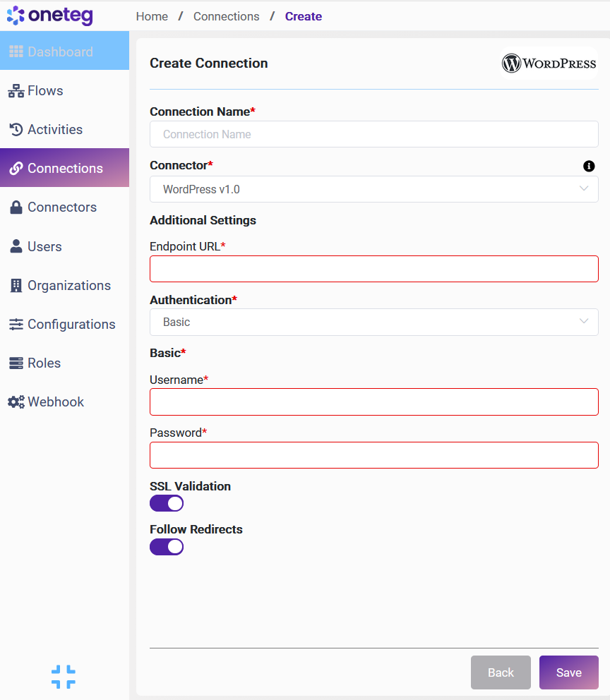The height and width of the screenshot is (700, 610).
Task: Disable the SSL Validation toggle
Action: [167, 503]
